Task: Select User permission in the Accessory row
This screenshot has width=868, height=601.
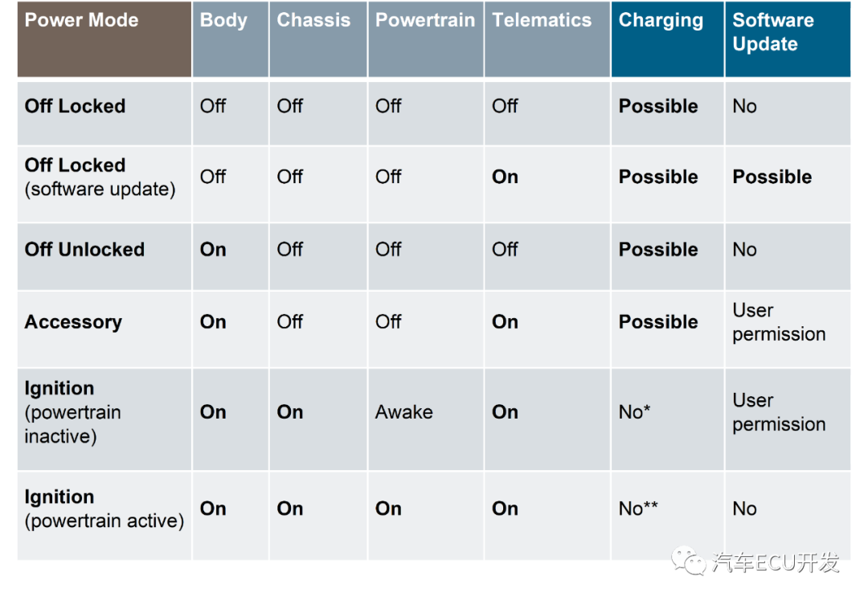Action: click(x=779, y=322)
